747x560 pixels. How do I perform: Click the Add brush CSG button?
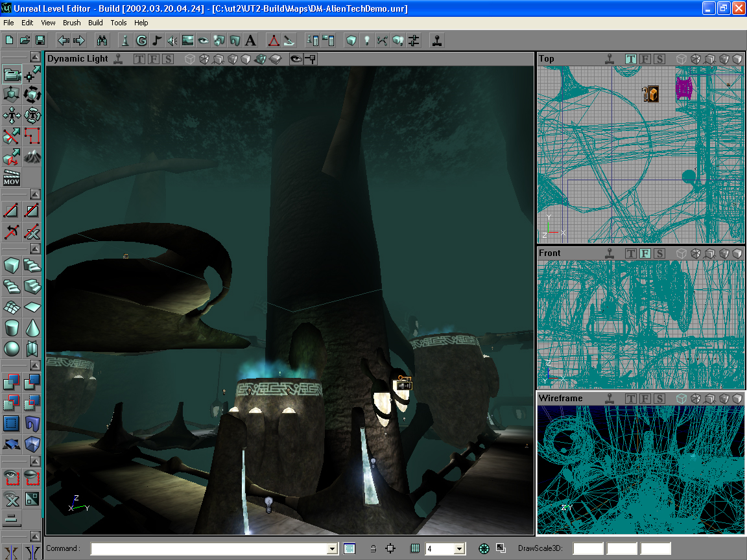point(12,382)
